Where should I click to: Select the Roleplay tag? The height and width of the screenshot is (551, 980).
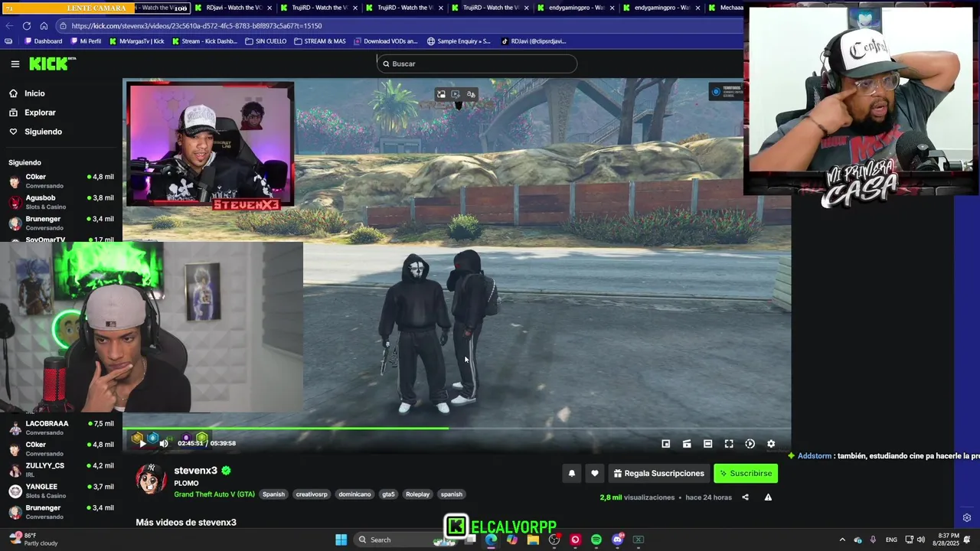418,494
